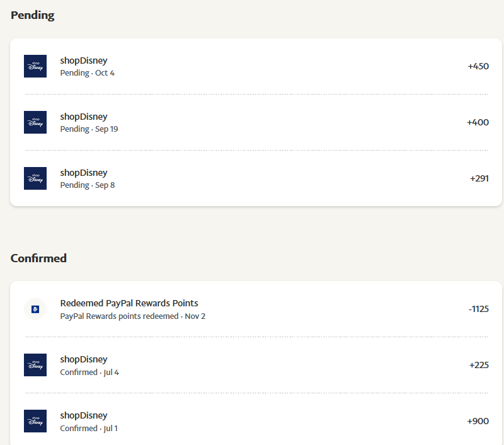The image size is (504, 445).
Task: Select the +225 confirmed points amount
Action: pos(479,365)
